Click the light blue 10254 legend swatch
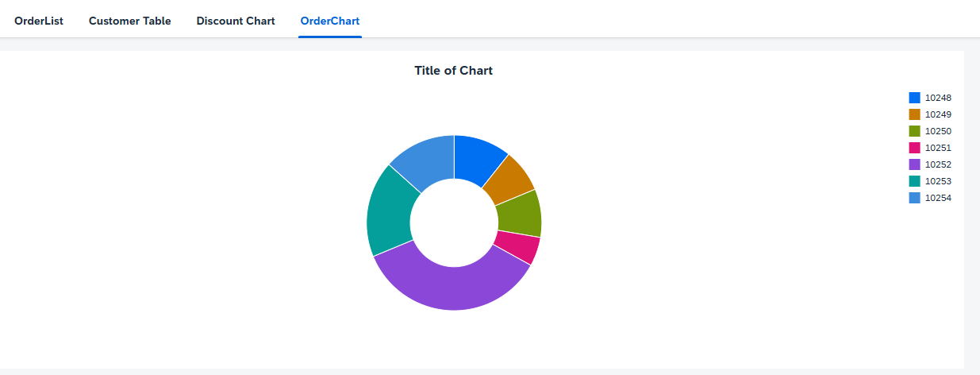The image size is (980, 375). pyautogui.click(x=915, y=198)
